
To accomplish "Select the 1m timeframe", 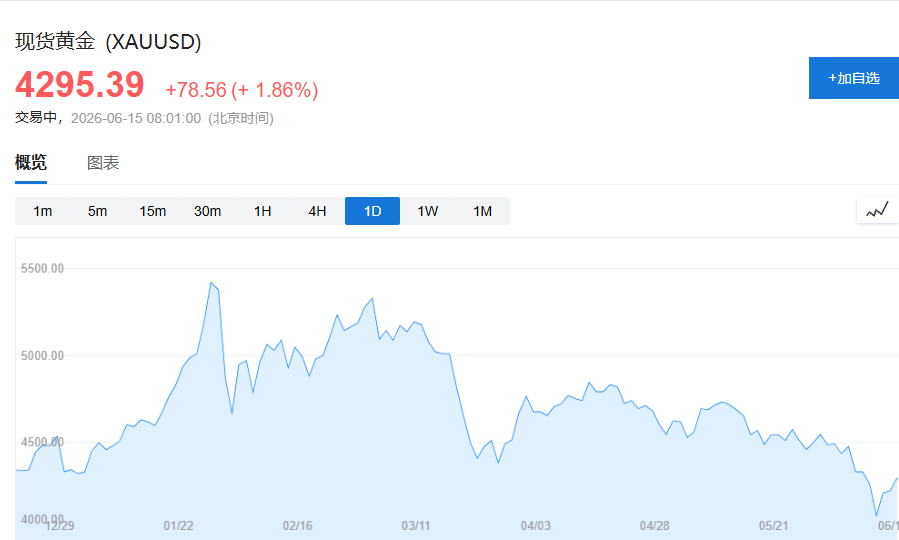I will pos(42,211).
